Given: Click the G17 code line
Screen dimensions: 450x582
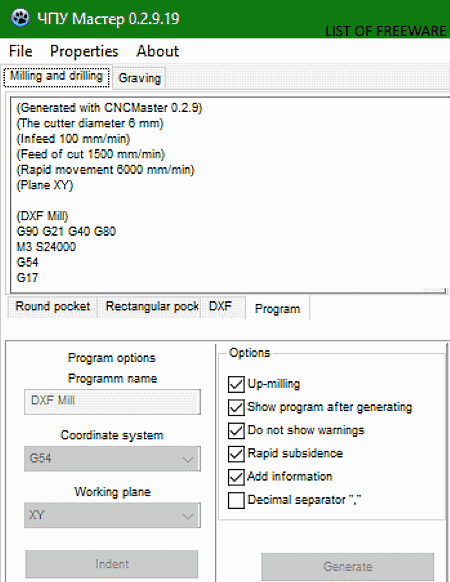Looking at the screenshot, I should tap(27, 278).
